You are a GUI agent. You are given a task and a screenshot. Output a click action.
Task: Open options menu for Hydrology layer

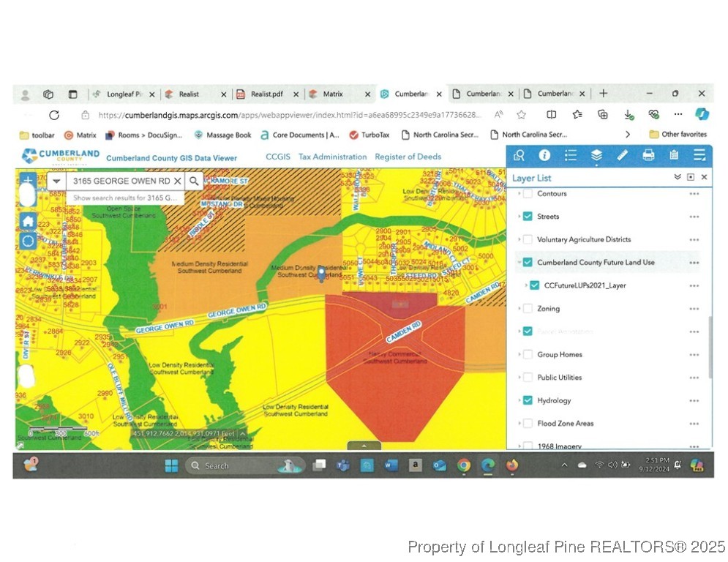(694, 401)
